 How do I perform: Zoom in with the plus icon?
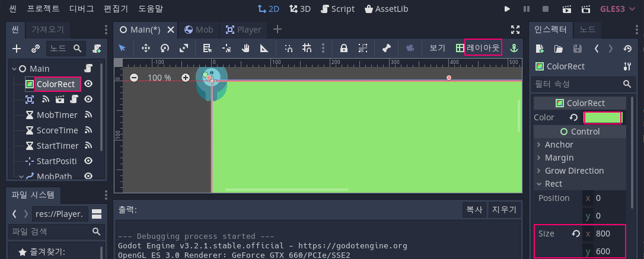(x=186, y=78)
